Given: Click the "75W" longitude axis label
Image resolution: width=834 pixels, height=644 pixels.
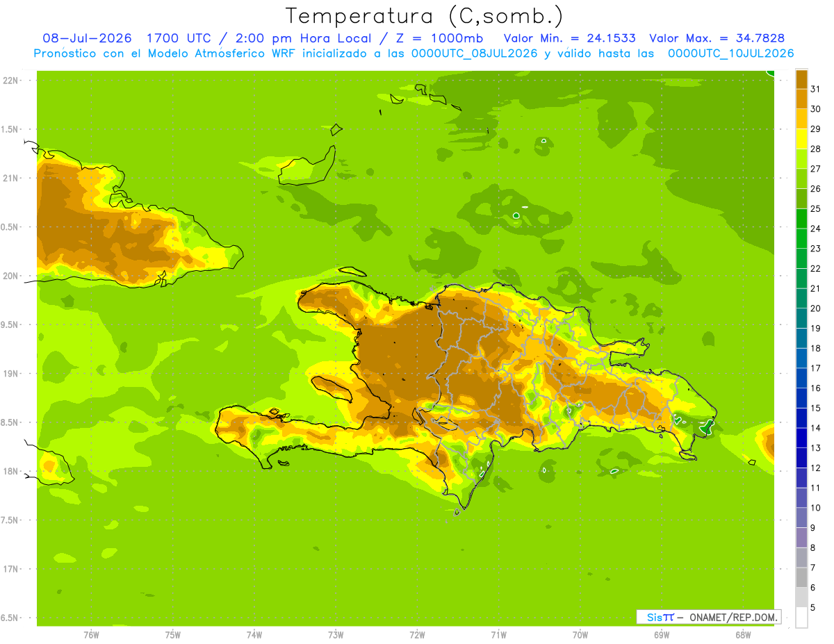Looking at the screenshot, I should click(x=173, y=635).
